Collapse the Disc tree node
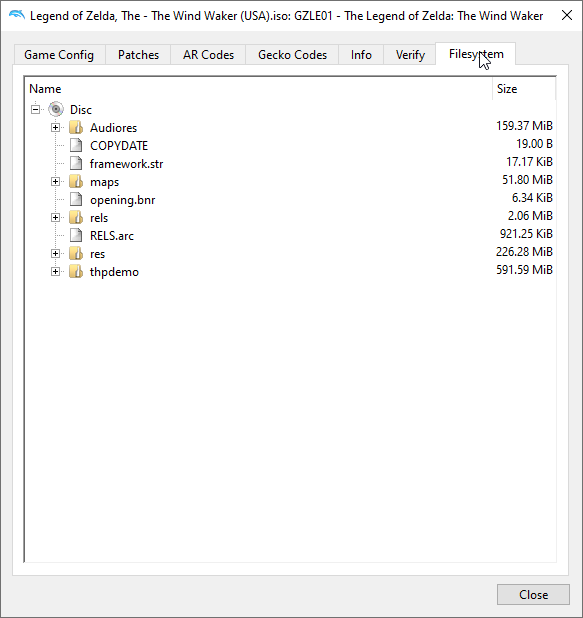583x618 pixels. (35, 109)
